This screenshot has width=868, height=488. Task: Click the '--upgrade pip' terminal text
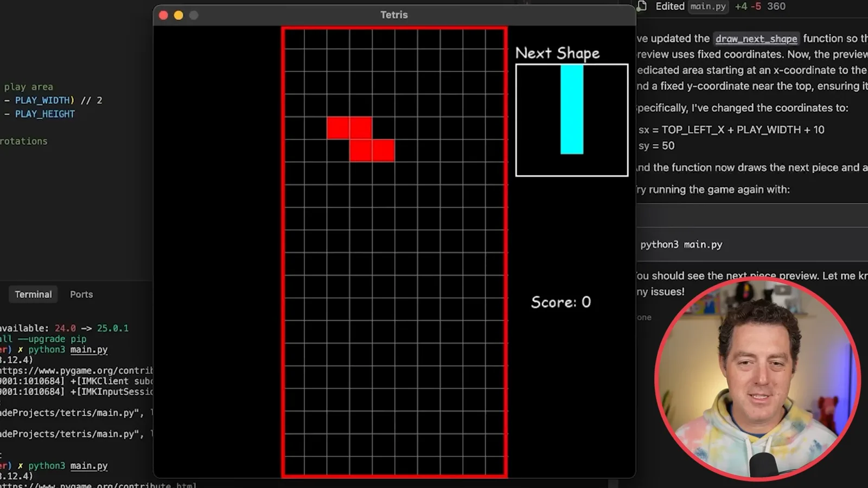coord(52,339)
